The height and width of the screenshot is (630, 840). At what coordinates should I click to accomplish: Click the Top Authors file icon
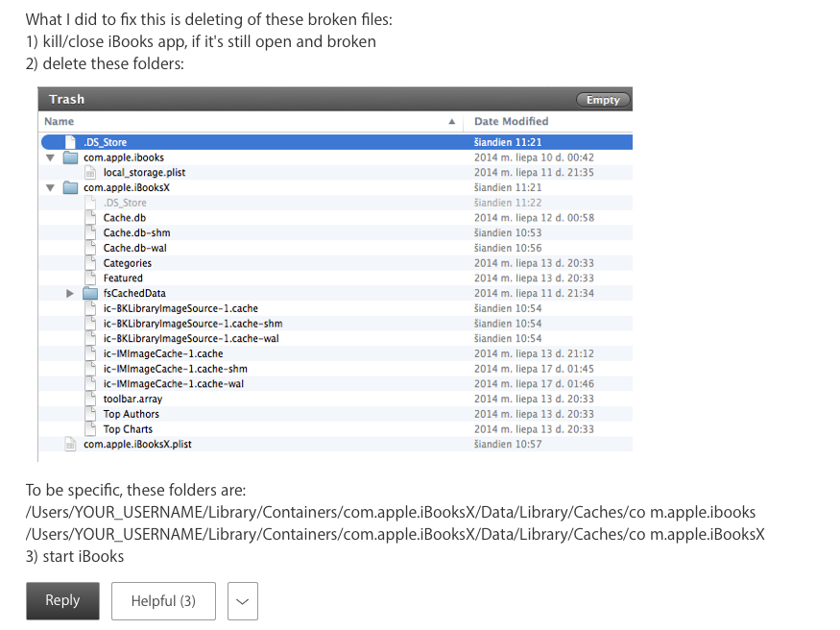click(x=90, y=414)
